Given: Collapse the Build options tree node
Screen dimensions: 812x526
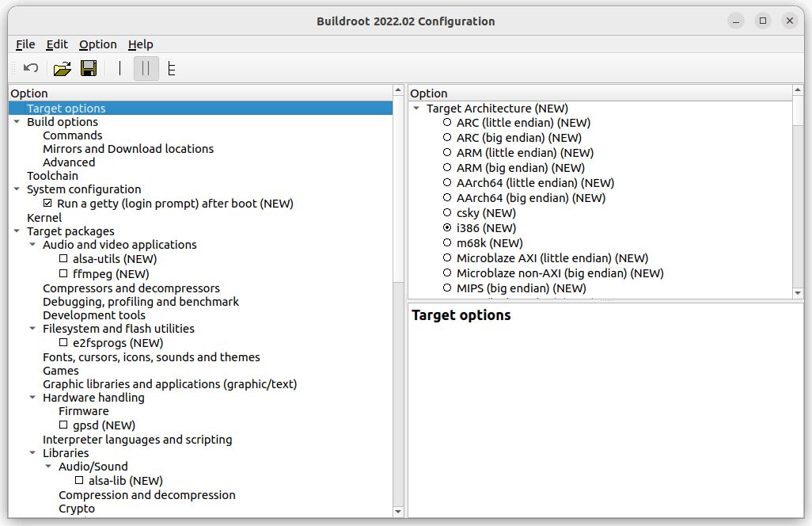Looking at the screenshot, I should pyautogui.click(x=17, y=122).
